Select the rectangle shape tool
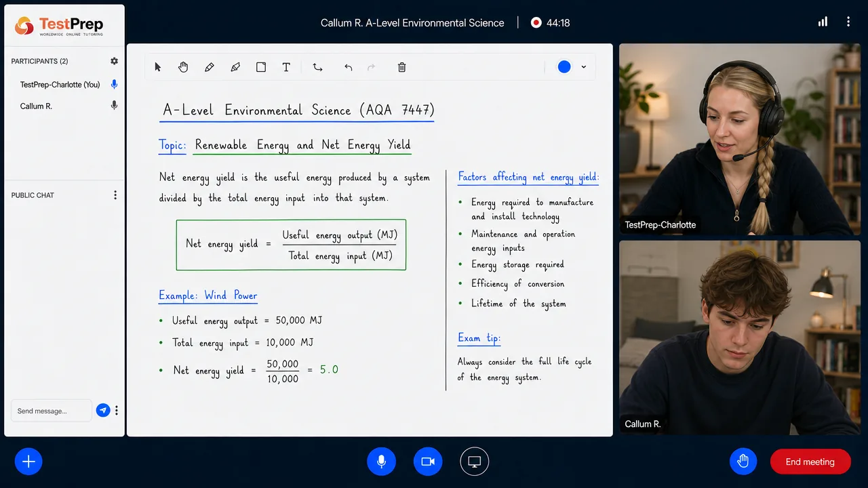The height and width of the screenshot is (488, 868). coord(261,67)
